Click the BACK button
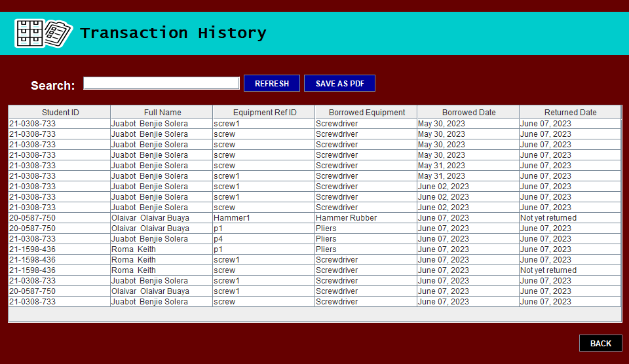 pos(600,344)
